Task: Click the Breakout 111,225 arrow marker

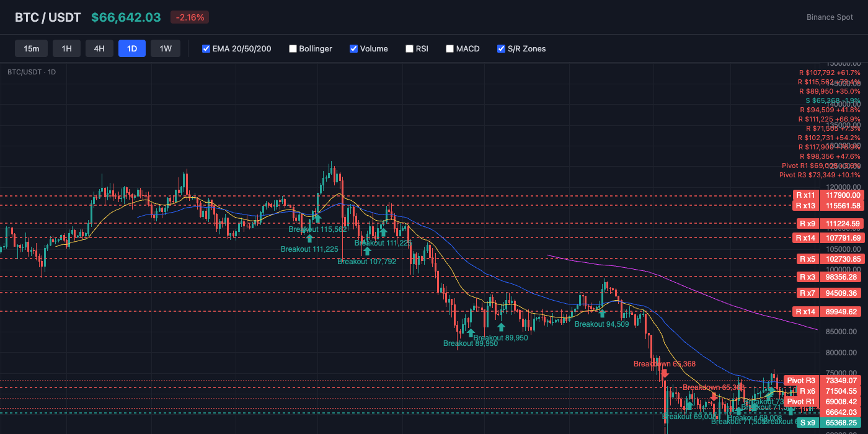Action: (309, 238)
